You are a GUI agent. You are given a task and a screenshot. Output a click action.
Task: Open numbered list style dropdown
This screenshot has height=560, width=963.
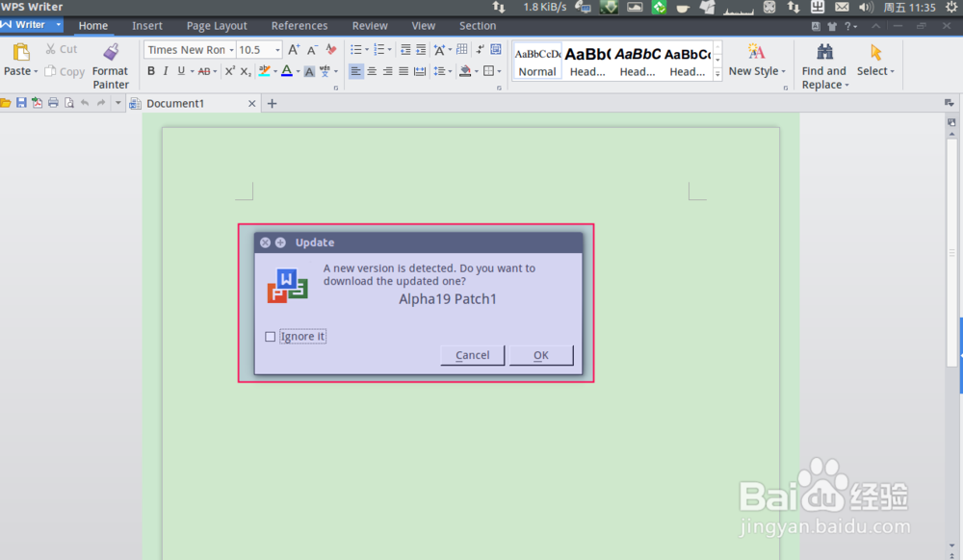click(389, 50)
